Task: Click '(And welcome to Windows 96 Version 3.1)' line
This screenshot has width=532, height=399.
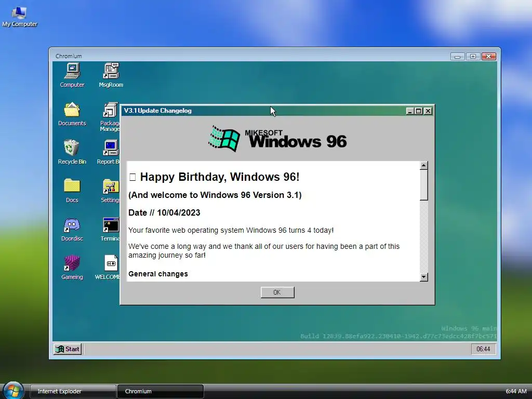Action: (215, 195)
